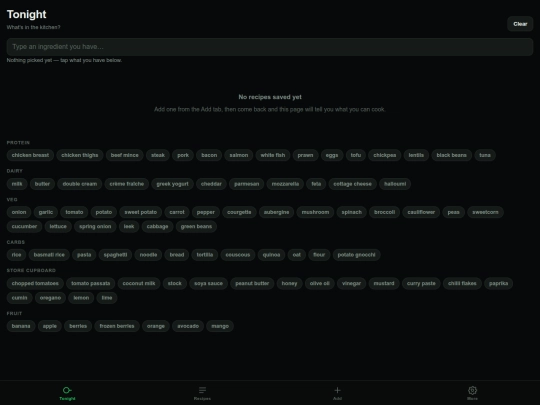
Task: Tap the tuna chip
Action: tap(485, 155)
